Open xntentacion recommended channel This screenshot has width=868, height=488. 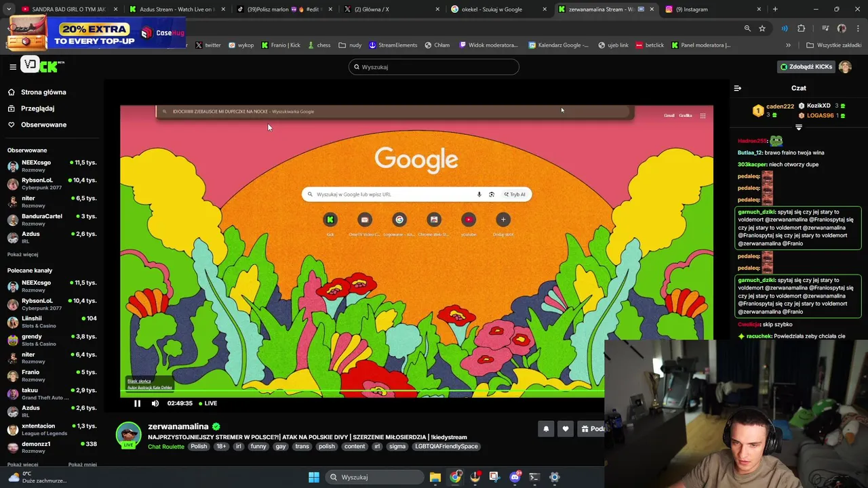52,430
